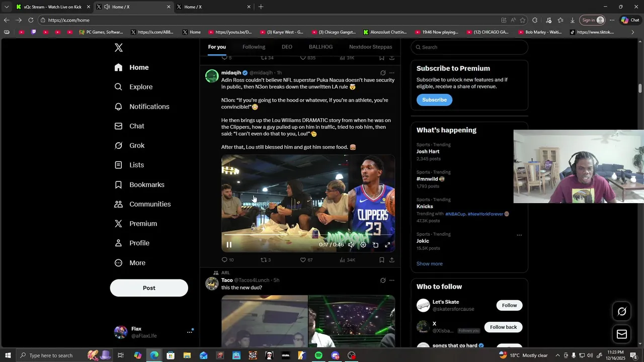
Task: Follow Let's Skate account
Action: coord(509,305)
